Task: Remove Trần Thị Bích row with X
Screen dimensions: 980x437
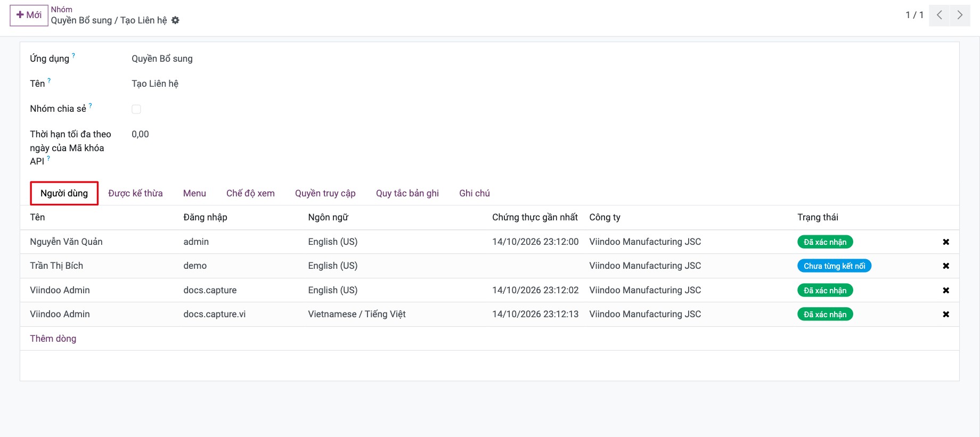Action: pos(946,266)
